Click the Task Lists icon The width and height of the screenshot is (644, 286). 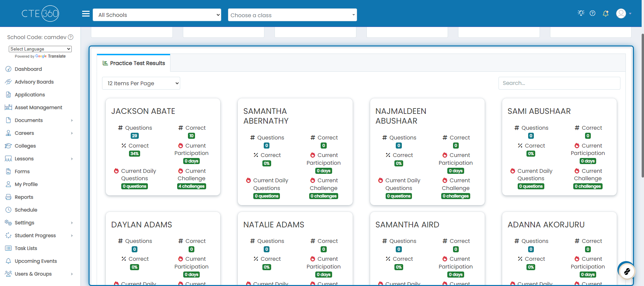8,248
